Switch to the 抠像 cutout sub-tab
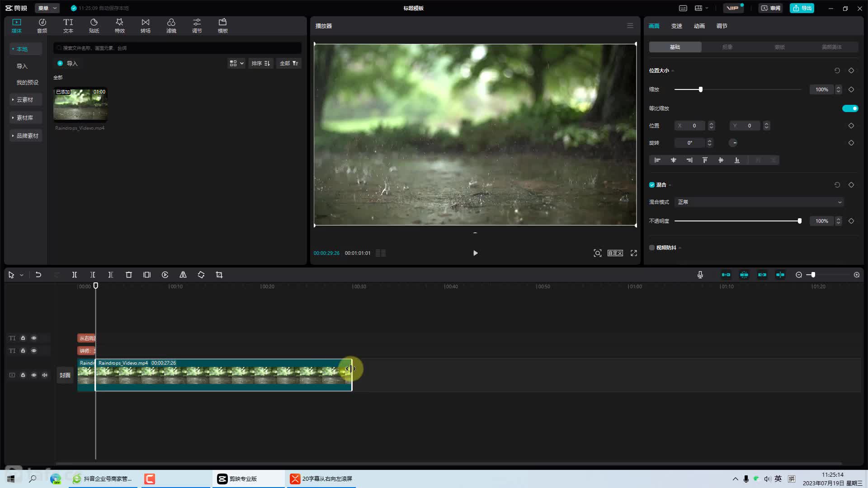The width and height of the screenshot is (868, 488). click(727, 47)
